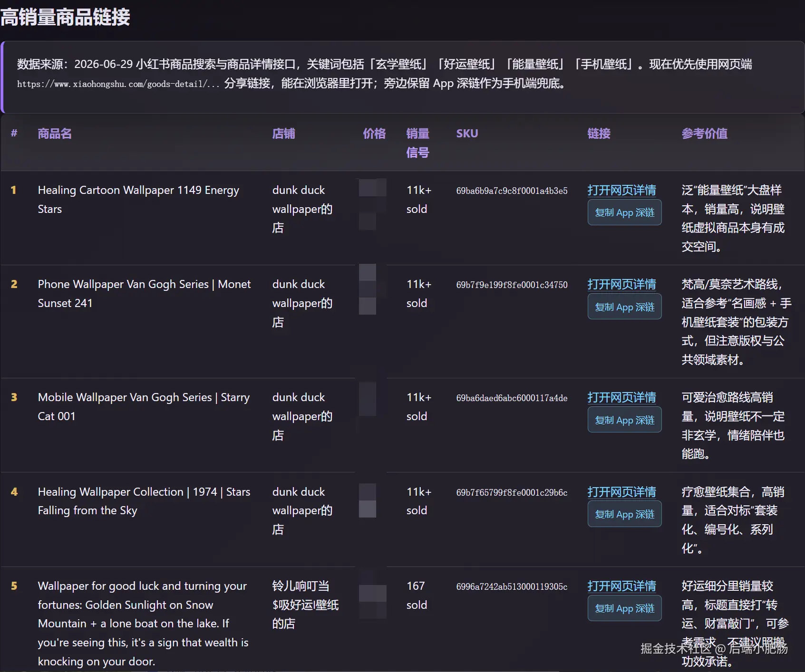Click shop name 铃儿响叮当 $吸好运!壁纸的店
This screenshot has height=672, width=805.
point(305,605)
